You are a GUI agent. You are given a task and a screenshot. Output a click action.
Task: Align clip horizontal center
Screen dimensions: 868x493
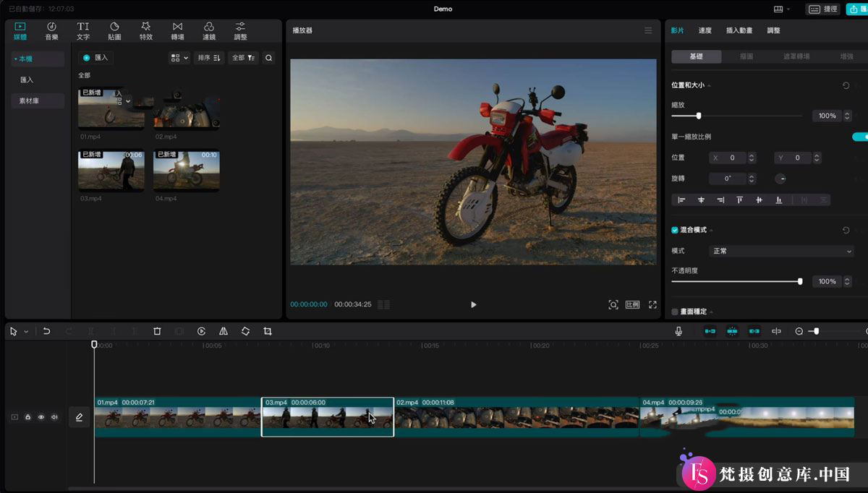pos(701,200)
